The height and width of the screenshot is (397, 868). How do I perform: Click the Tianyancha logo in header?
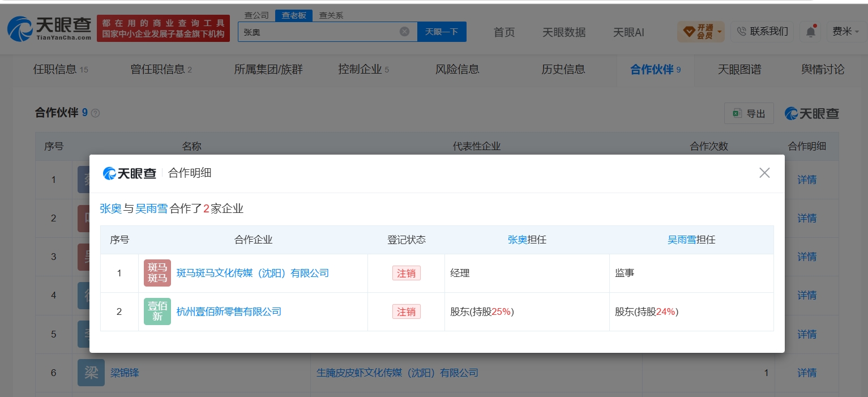tap(49, 28)
